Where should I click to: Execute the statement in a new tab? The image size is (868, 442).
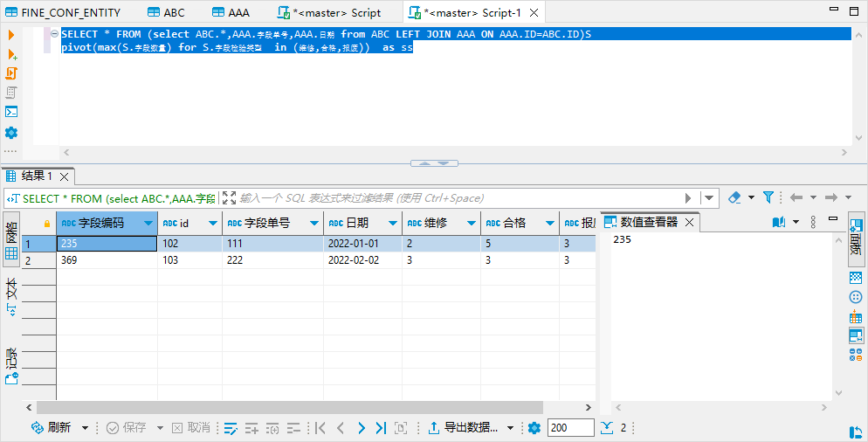(x=11, y=54)
